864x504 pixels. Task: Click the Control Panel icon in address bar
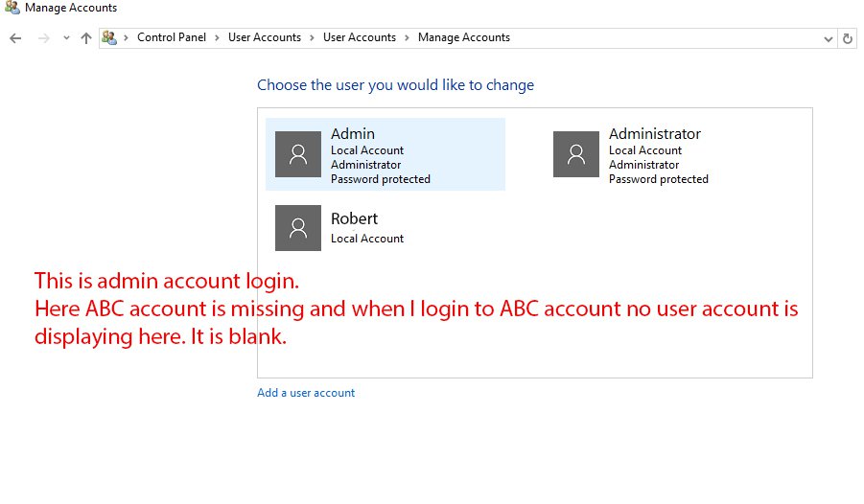tap(109, 38)
